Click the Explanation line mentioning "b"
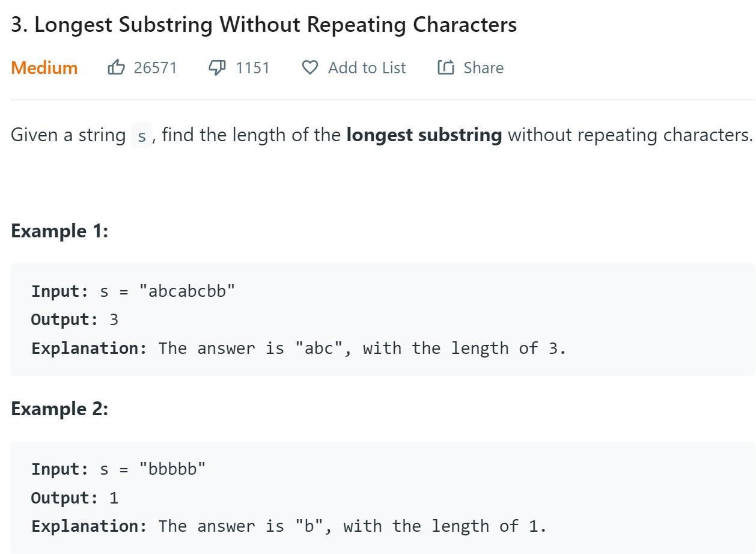The width and height of the screenshot is (756, 554). coord(289,526)
